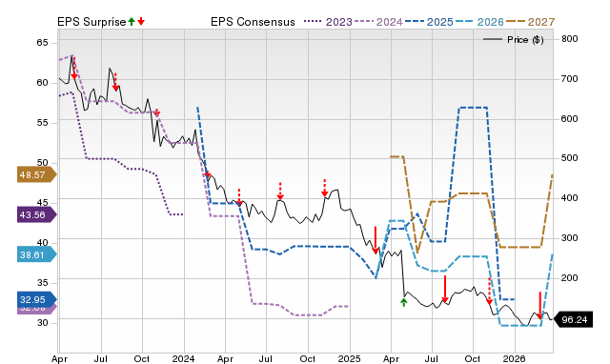The image size is (610, 364).
Task: Click the 2025 EPS consensus legend entry
Action: pyautogui.click(x=429, y=22)
